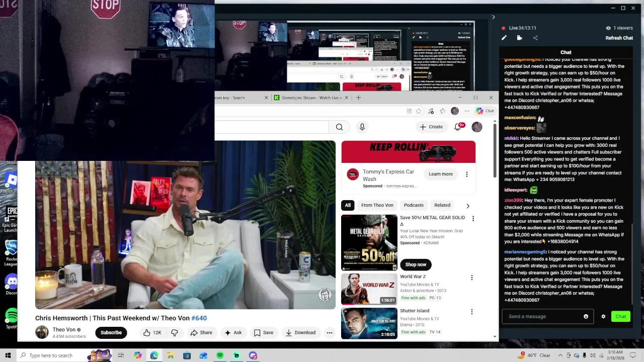This screenshot has height=362, width=644.
Task: Open the emoji picker in chat input
Action: tap(586, 316)
